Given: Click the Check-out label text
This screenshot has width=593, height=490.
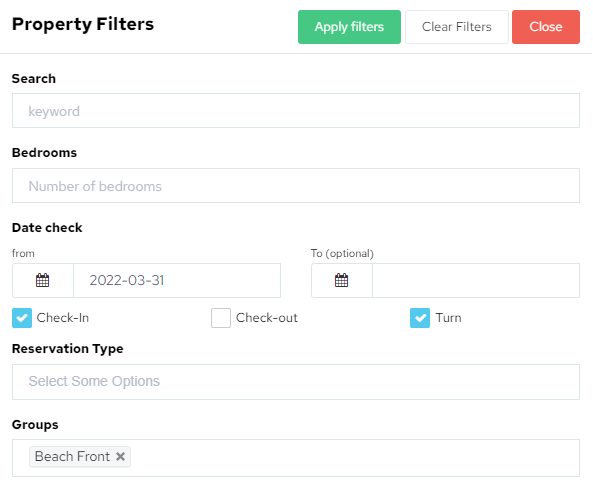Looking at the screenshot, I should [x=267, y=318].
